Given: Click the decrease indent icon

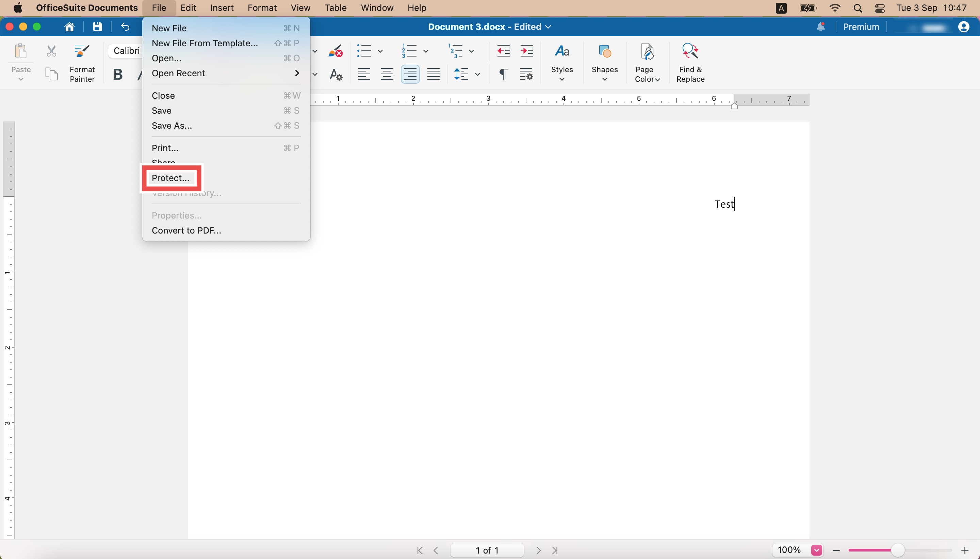Looking at the screenshot, I should pyautogui.click(x=503, y=51).
